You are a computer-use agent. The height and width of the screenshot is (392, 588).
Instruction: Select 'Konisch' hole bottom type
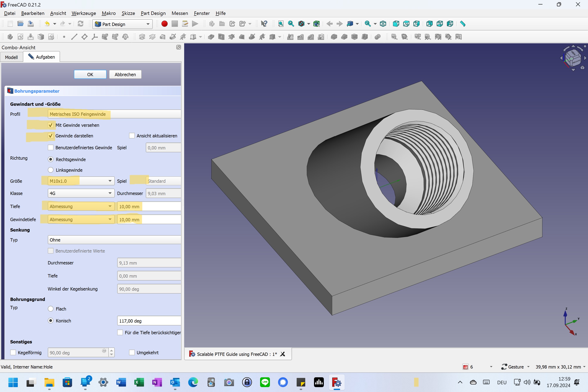pos(50,321)
